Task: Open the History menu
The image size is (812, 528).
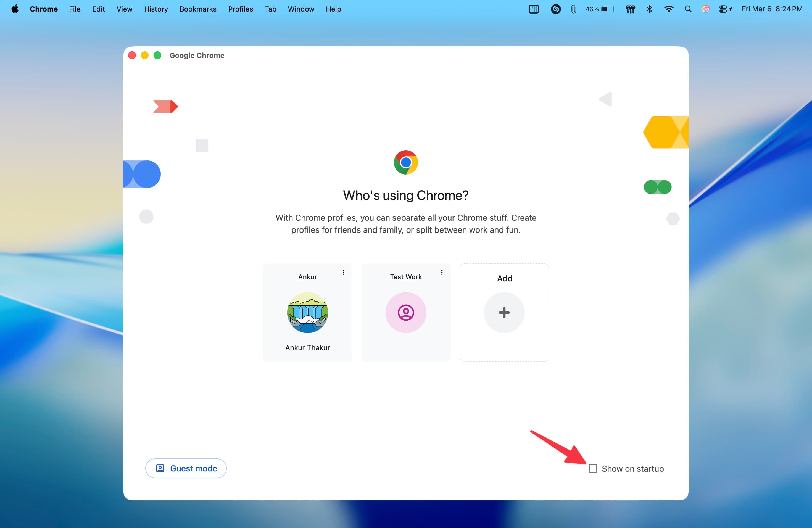Action: [155, 9]
